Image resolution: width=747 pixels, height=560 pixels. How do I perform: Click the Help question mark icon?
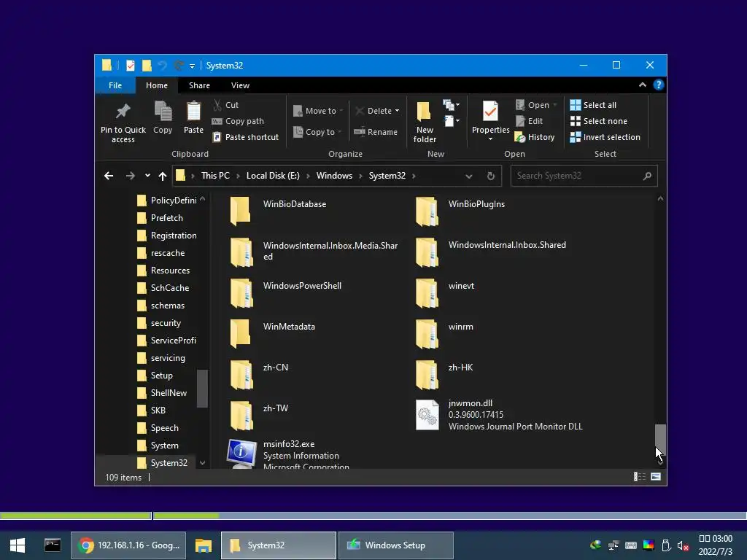659,85
